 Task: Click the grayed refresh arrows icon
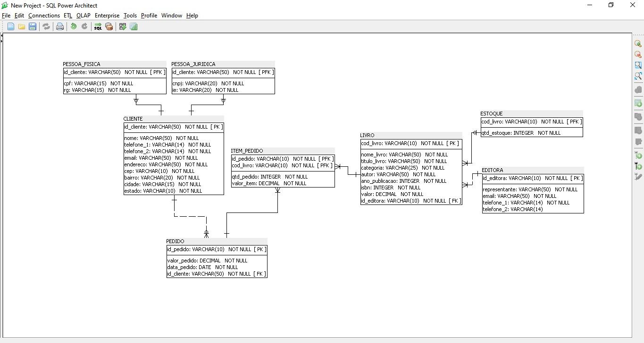pos(46,27)
